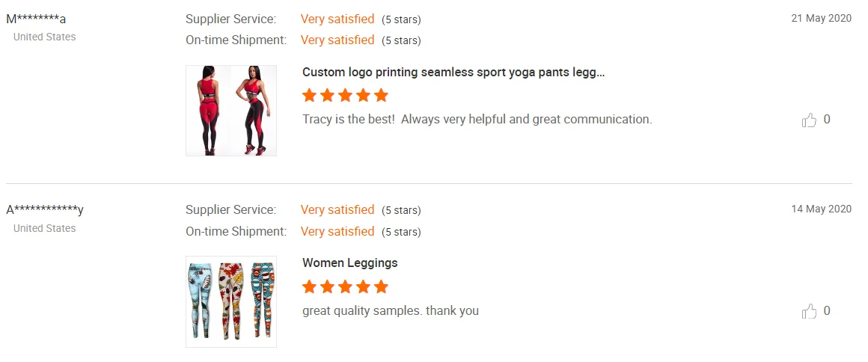The width and height of the screenshot is (868, 362).
Task: Click 'United States' under reviewer A************y
Action: tap(45, 228)
